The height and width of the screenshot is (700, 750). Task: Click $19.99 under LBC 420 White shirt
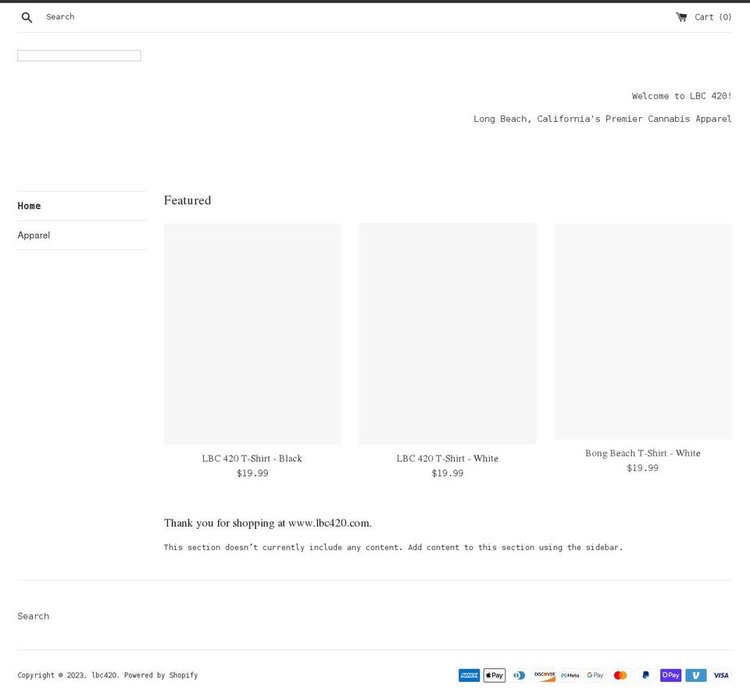point(448,473)
